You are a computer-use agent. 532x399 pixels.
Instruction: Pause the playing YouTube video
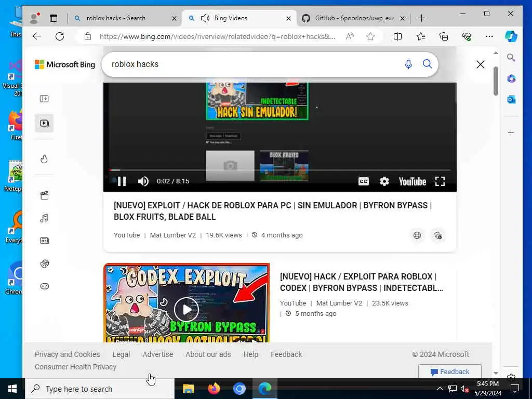coord(122,181)
